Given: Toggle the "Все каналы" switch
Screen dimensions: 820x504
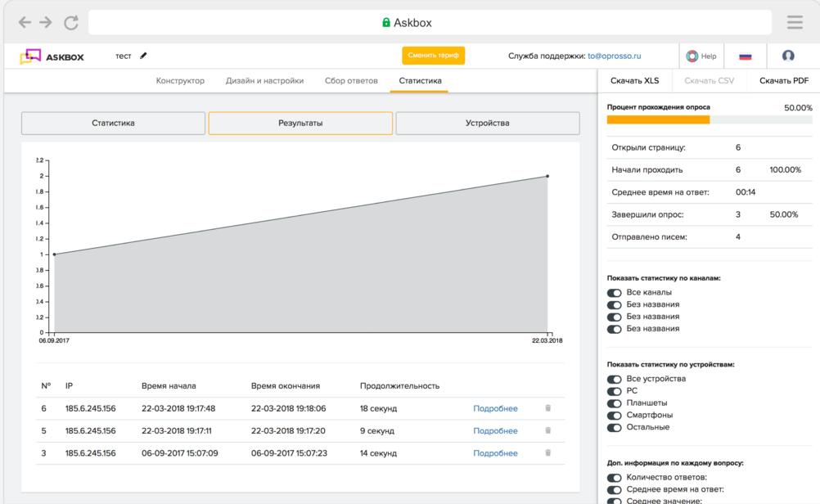Looking at the screenshot, I should (x=614, y=292).
